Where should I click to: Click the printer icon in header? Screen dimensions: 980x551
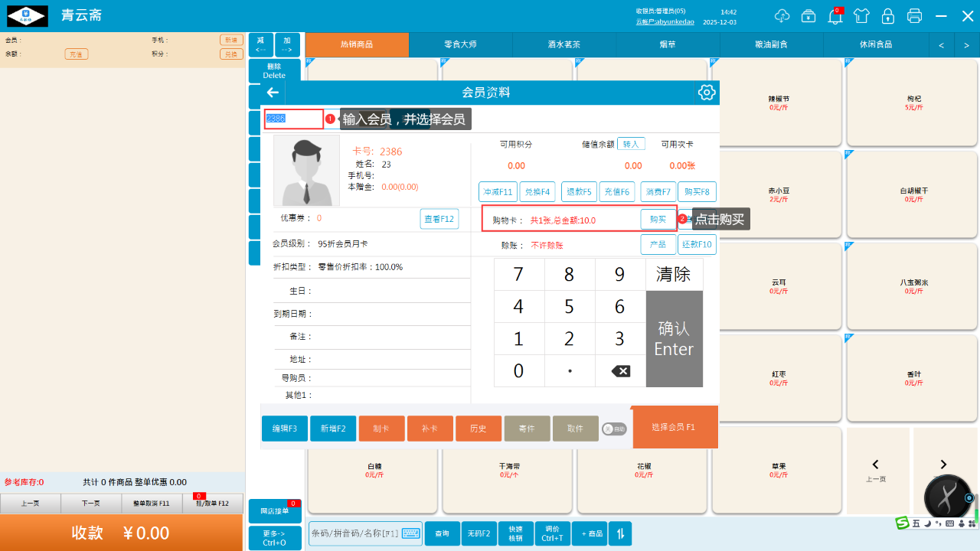pos(914,16)
